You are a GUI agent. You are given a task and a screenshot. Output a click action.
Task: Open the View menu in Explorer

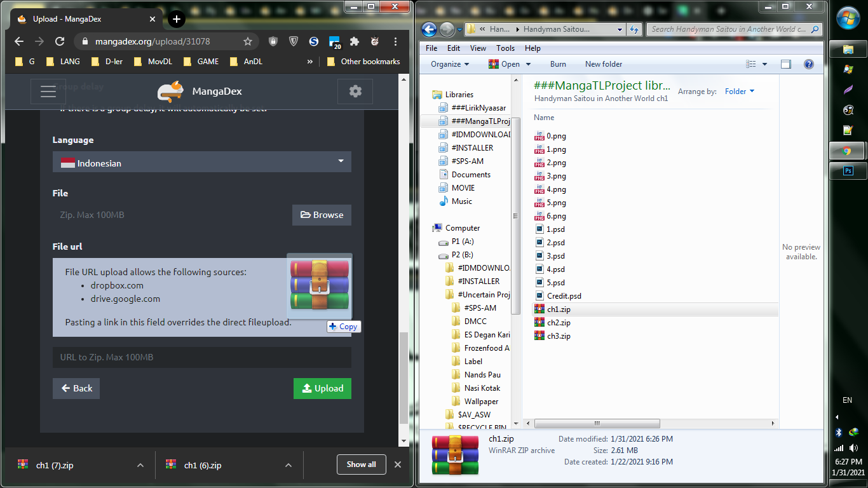click(478, 48)
